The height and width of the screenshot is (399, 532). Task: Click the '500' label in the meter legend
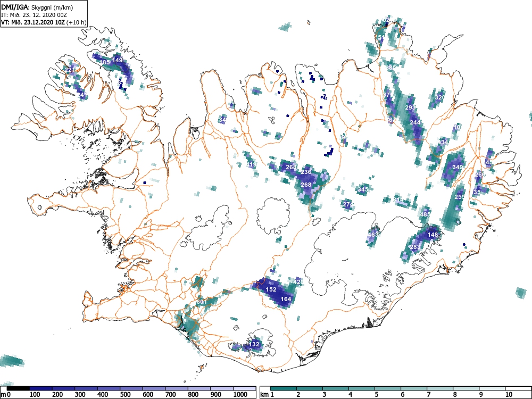click(x=125, y=395)
